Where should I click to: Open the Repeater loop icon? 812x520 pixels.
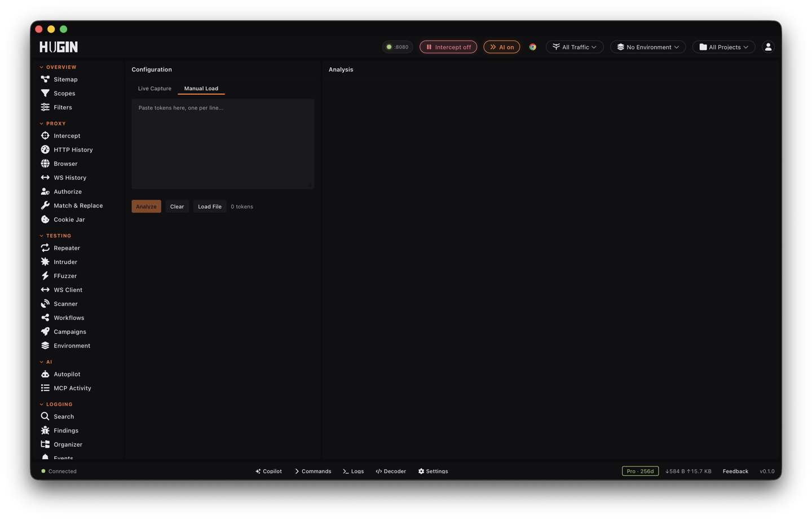(45, 248)
